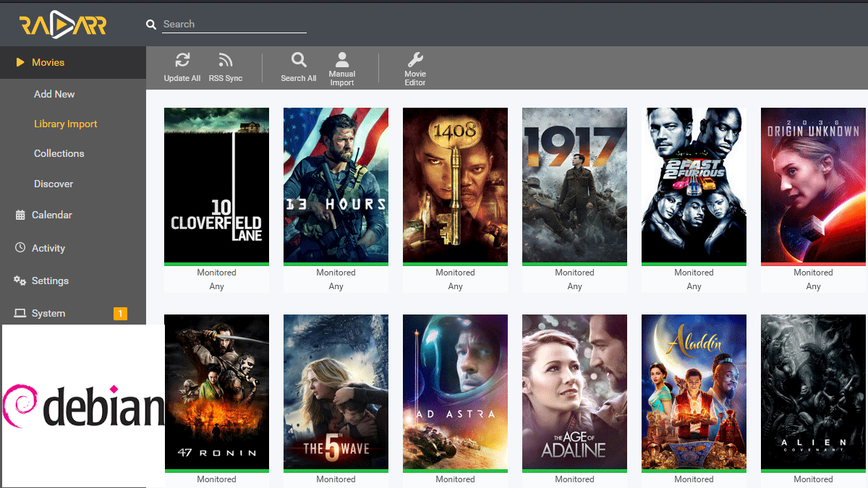Click the Radarr logo
Image resolution: width=868 pixels, height=488 pixels.
point(63,25)
